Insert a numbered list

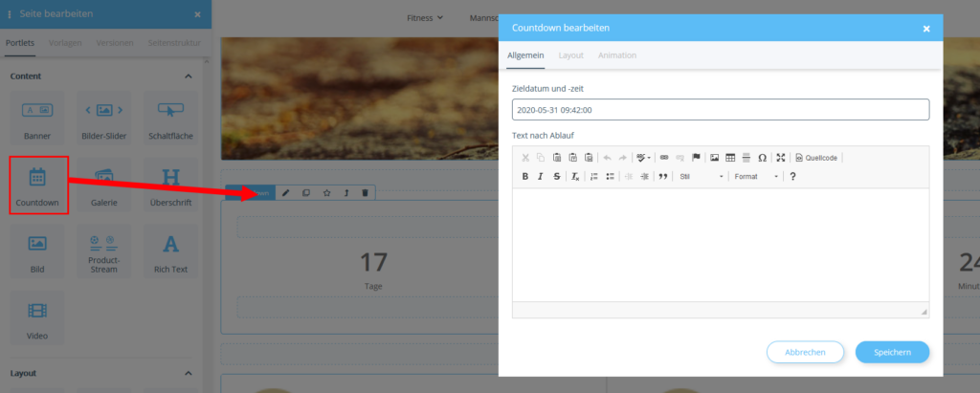point(594,177)
